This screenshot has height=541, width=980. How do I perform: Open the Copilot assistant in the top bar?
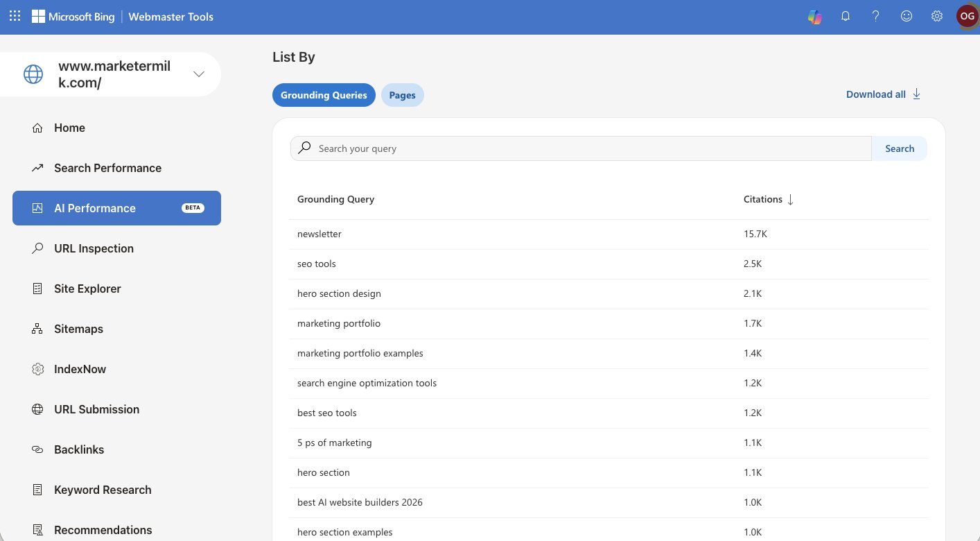814,16
